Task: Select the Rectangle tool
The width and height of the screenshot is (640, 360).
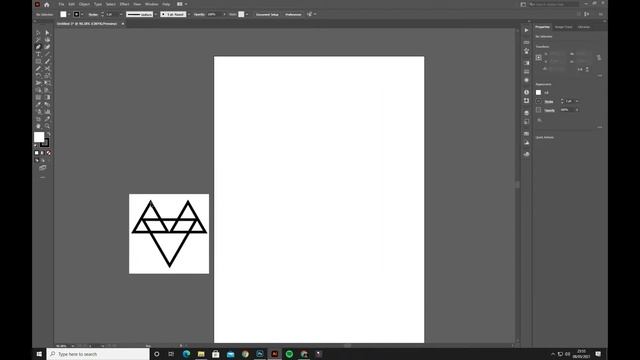Action: coord(38,61)
